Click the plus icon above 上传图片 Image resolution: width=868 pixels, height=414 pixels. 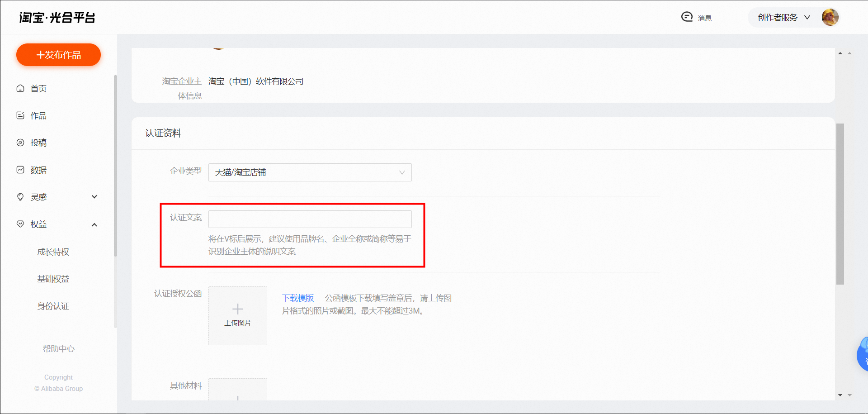pyautogui.click(x=238, y=309)
